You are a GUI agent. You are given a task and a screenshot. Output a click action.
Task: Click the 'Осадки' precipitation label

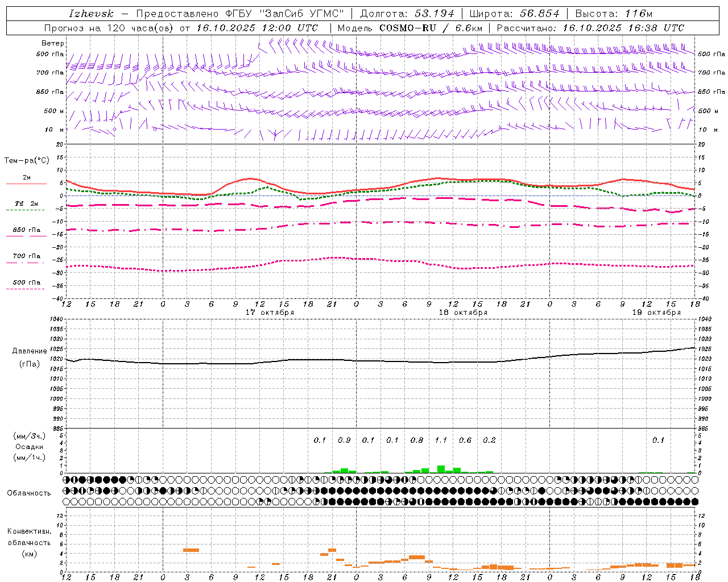point(30,447)
